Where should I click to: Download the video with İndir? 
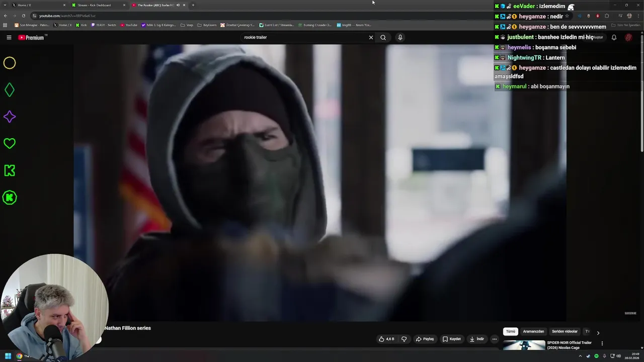point(476,339)
